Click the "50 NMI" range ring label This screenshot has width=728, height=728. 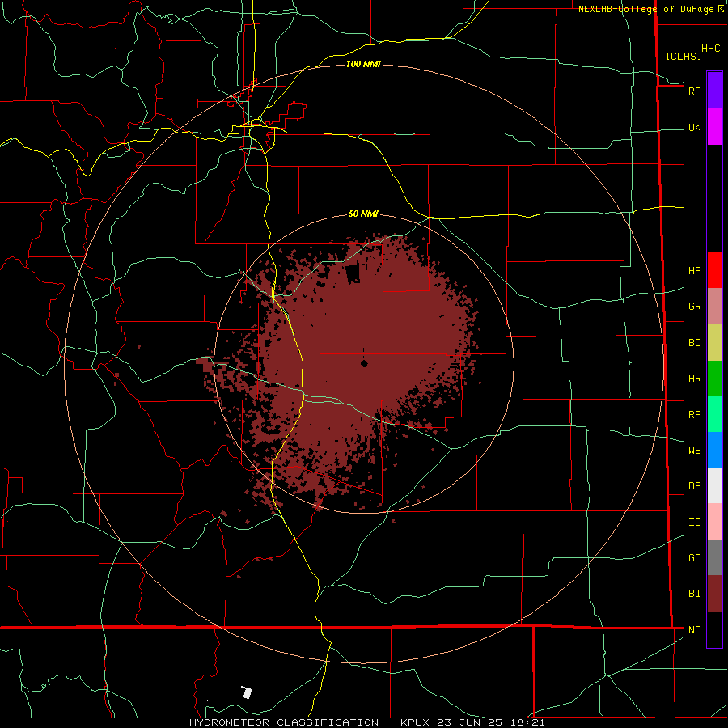tap(363, 214)
